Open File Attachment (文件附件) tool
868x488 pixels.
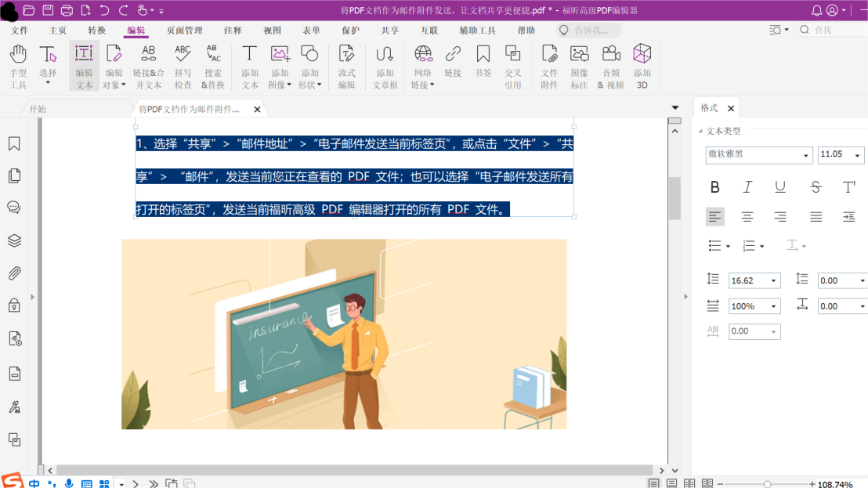pos(549,66)
